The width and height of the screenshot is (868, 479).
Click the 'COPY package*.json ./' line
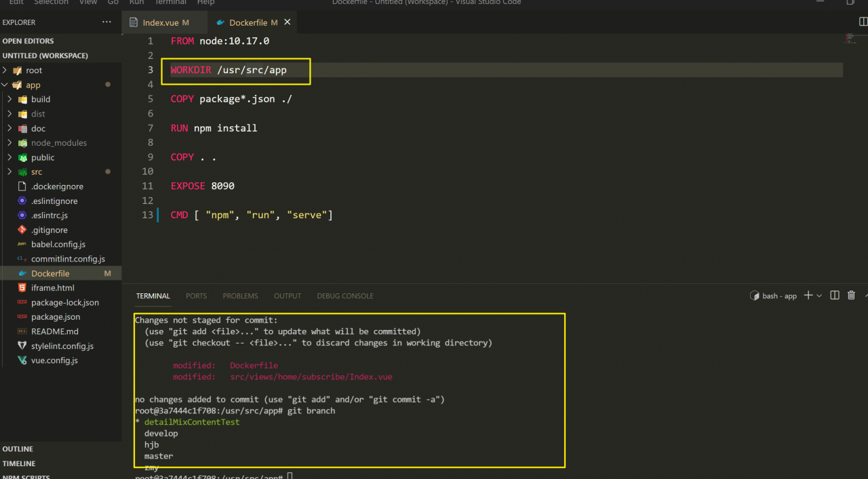tap(231, 99)
